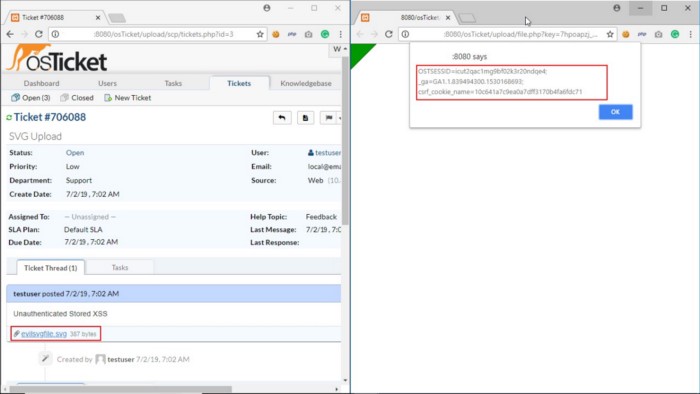This screenshot has width=700, height=394.
Task: Select the Ticket #706088 browser tab
Action: (54, 17)
